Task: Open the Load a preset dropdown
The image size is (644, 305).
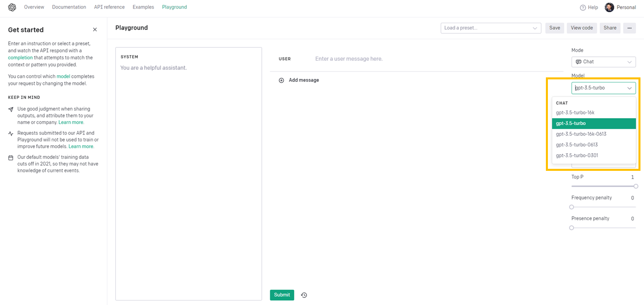Action: pyautogui.click(x=491, y=28)
